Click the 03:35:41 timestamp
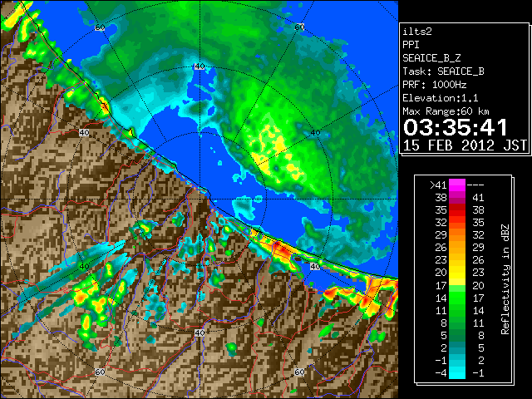 click(x=456, y=127)
